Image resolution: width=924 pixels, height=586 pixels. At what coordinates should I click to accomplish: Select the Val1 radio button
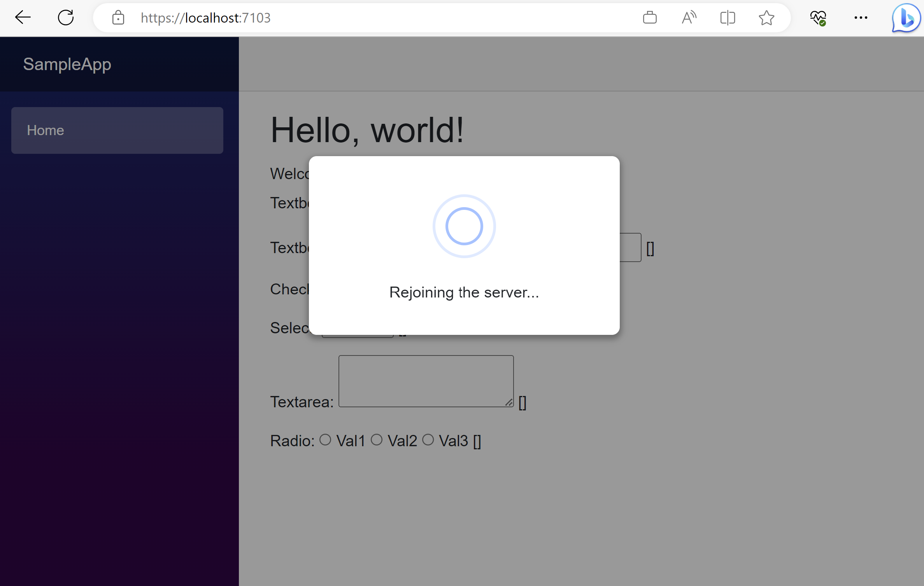[x=326, y=439]
